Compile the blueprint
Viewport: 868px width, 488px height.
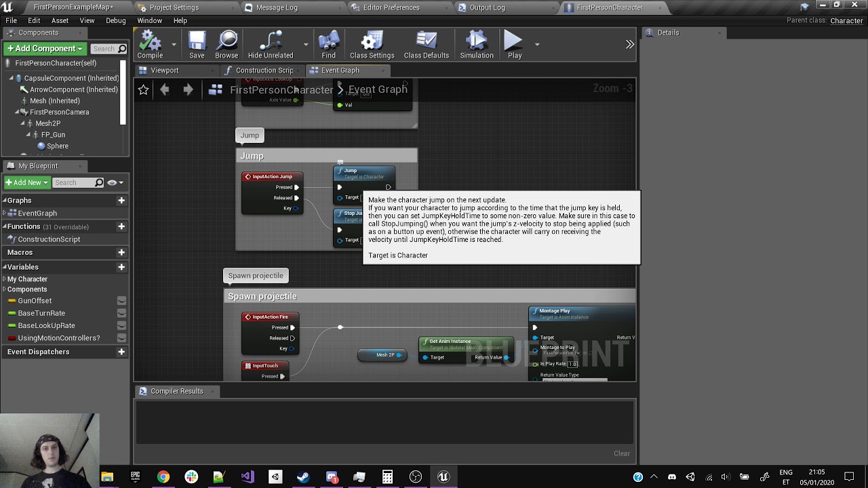(150, 45)
